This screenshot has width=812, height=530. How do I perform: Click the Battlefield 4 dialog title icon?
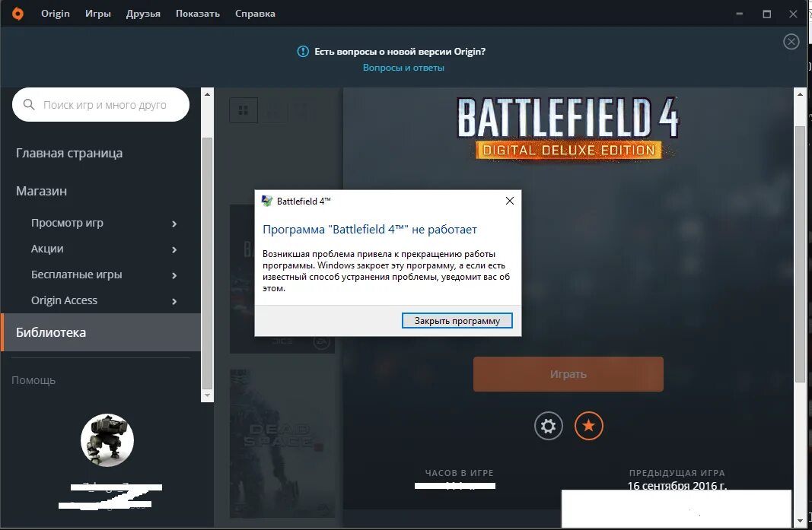point(267,201)
